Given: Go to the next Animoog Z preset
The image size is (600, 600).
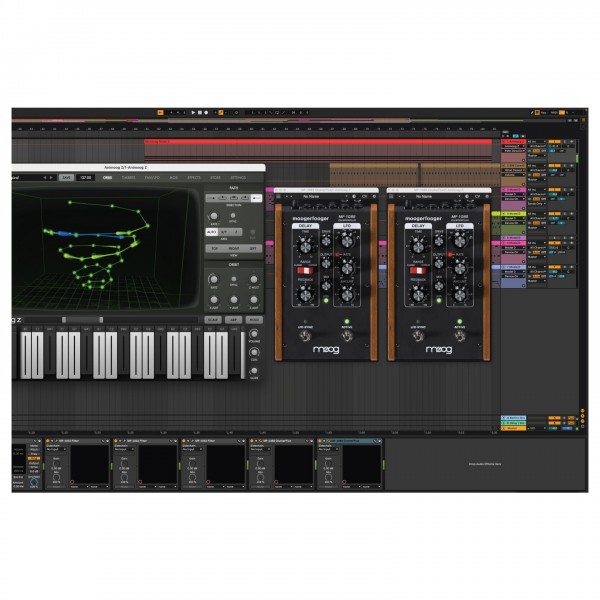Looking at the screenshot, I should [51, 178].
